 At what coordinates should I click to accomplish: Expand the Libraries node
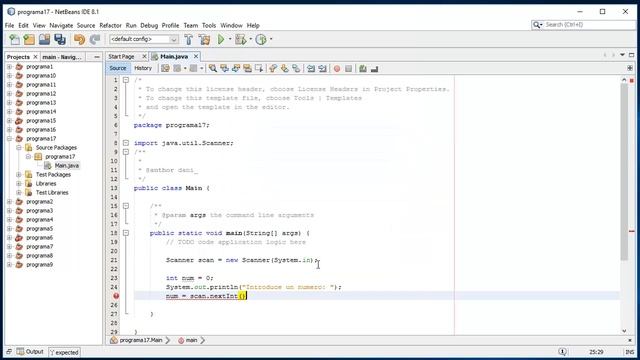[x=19, y=184]
